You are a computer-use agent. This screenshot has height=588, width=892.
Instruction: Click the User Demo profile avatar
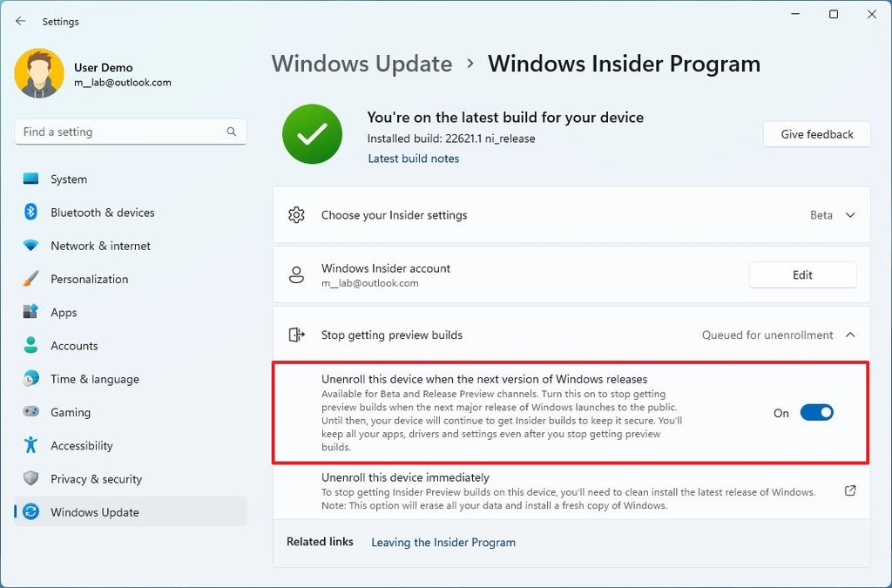[38, 73]
